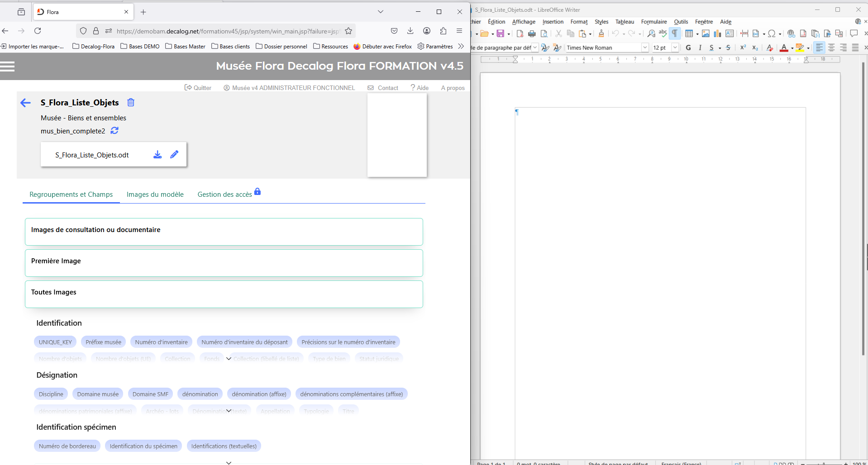The height and width of the screenshot is (465, 868).
Task: Delete S_Flora_Liste_Objets with the trash icon
Action: point(131,103)
